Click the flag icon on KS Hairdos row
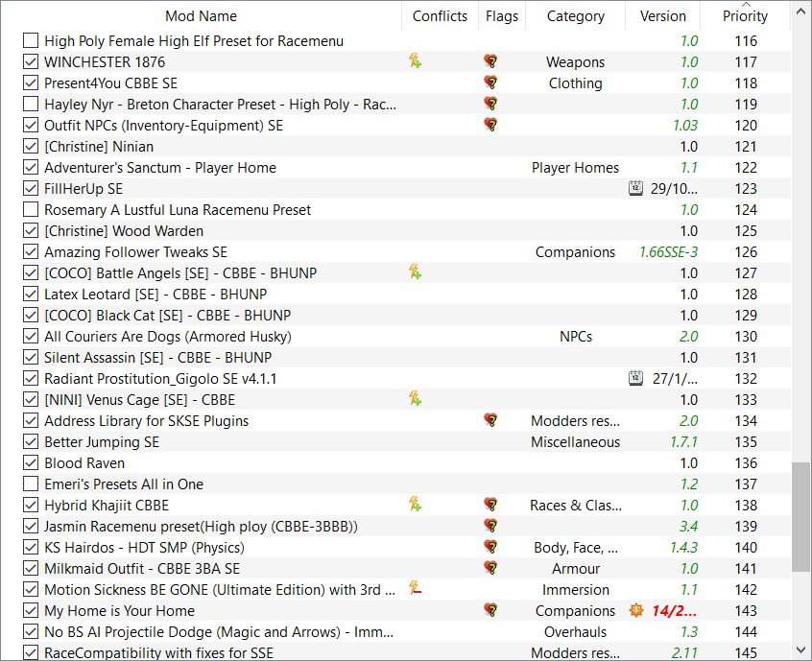This screenshot has height=661, width=812. 490,548
